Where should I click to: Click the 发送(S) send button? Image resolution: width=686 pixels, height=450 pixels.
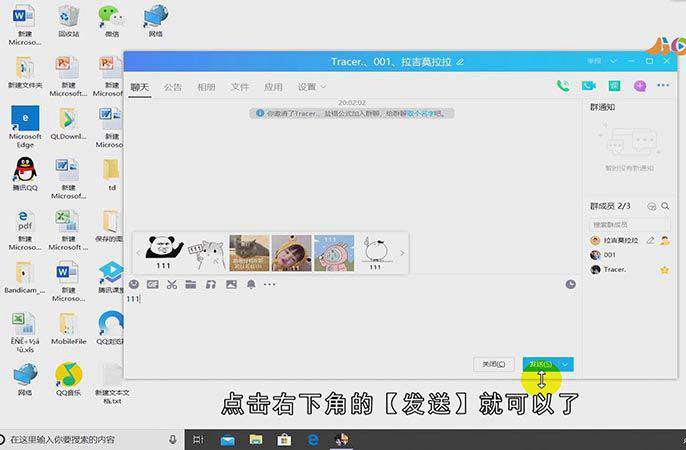point(541,364)
